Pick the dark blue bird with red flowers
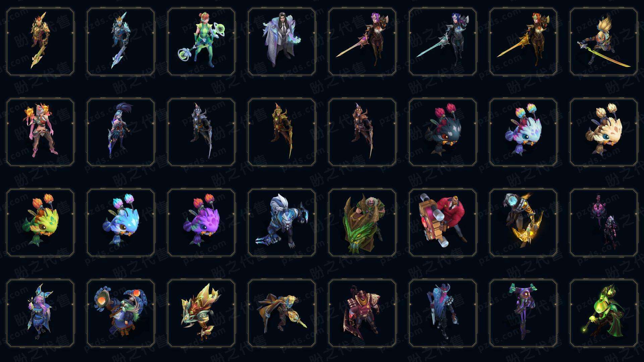Viewport: 644px width, 362px height. tap(443, 132)
